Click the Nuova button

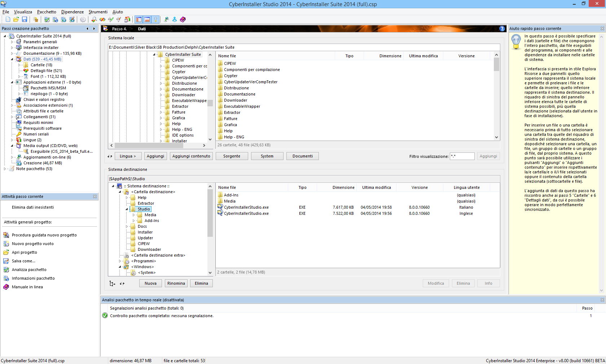(150, 283)
